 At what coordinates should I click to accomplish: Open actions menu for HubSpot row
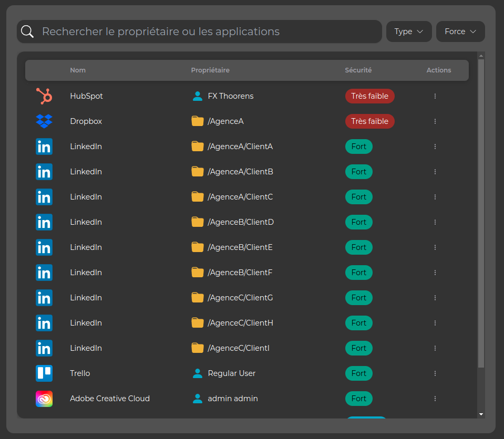point(435,96)
